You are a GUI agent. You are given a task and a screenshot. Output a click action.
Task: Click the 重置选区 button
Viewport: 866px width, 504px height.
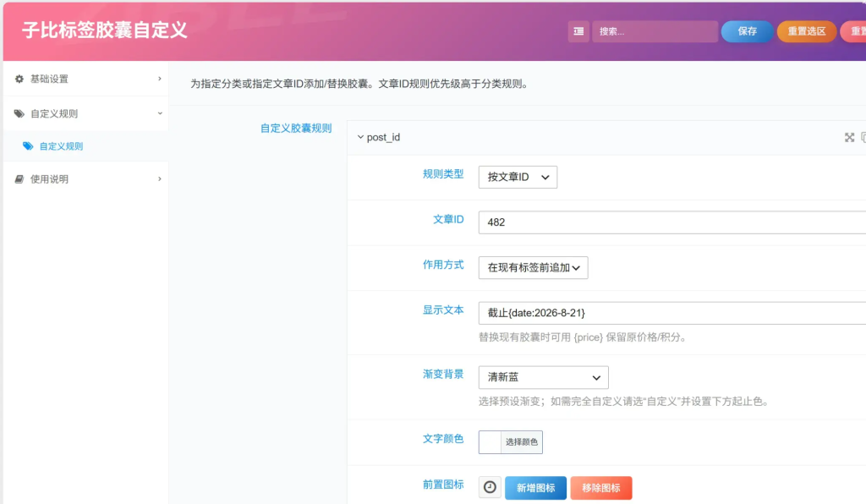[806, 31]
